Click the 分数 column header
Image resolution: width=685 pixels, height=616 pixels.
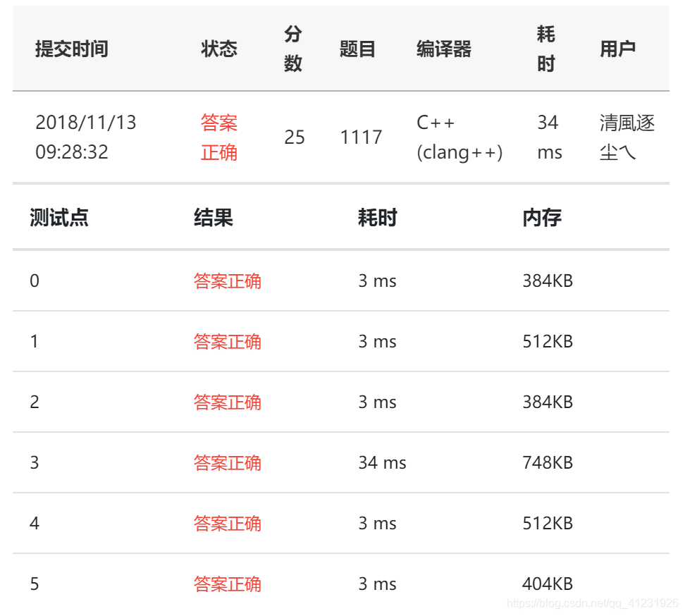pos(292,49)
